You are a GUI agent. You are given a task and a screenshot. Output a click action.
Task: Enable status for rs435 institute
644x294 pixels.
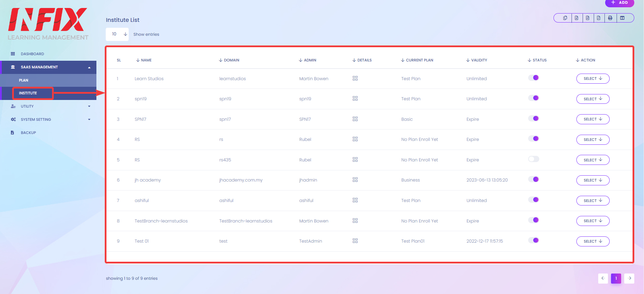pos(534,159)
